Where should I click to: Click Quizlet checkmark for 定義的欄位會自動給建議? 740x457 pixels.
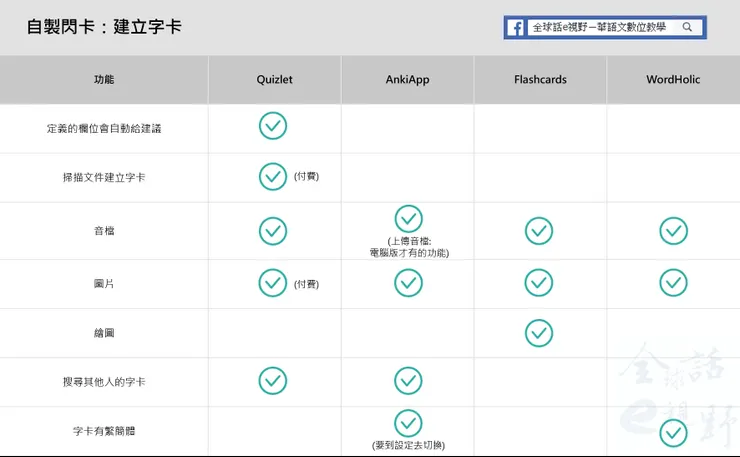coord(273,126)
